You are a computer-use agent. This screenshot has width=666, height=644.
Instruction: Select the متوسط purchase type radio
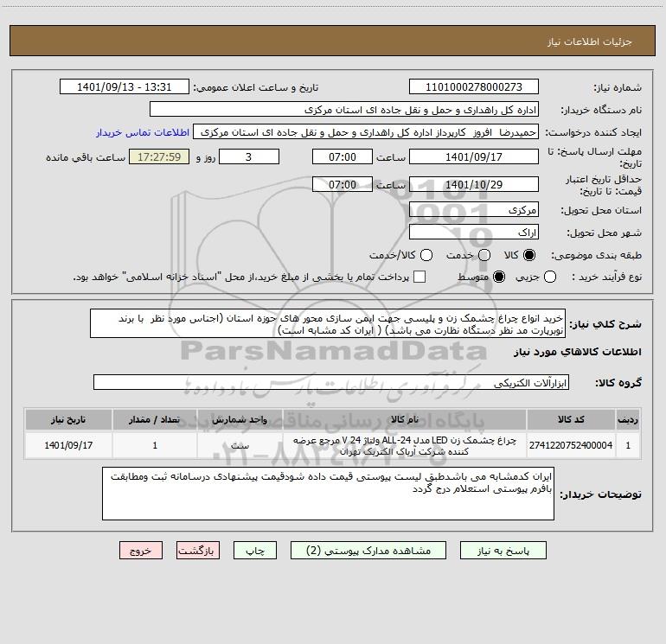pyautogui.click(x=499, y=277)
